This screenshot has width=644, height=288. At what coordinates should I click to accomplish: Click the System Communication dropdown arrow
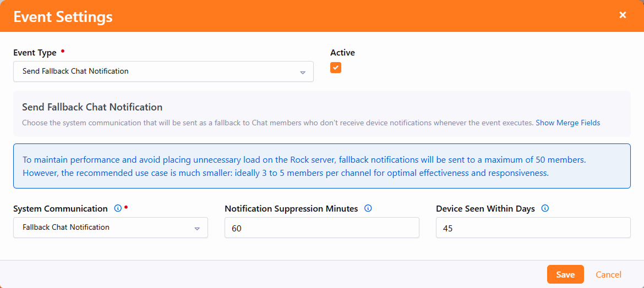pyautogui.click(x=197, y=228)
